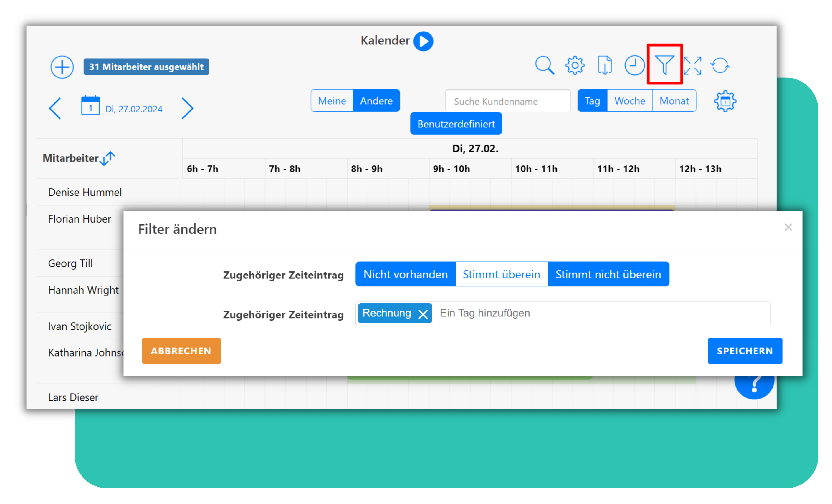
Task: Toggle the 'Stimmt überein' filter option
Action: (502, 274)
